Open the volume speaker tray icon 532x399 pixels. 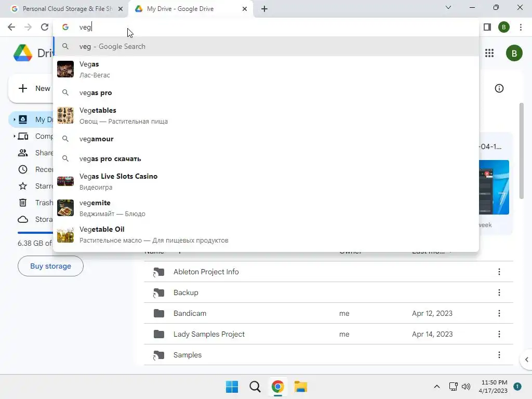(x=466, y=387)
